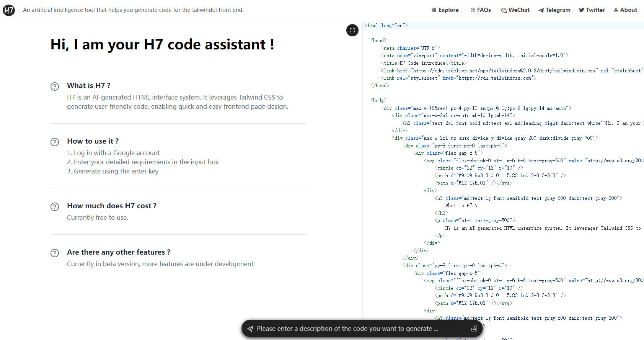Click question icon beside 'Are there any other features ?'
The width and height of the screenshot is (644, 340).
[x=55, y=253]
